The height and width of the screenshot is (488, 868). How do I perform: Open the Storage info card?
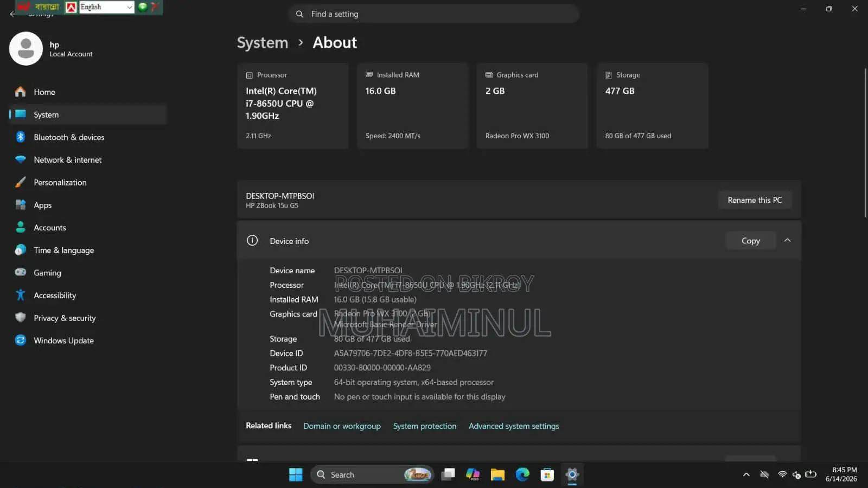coord(653,106)
